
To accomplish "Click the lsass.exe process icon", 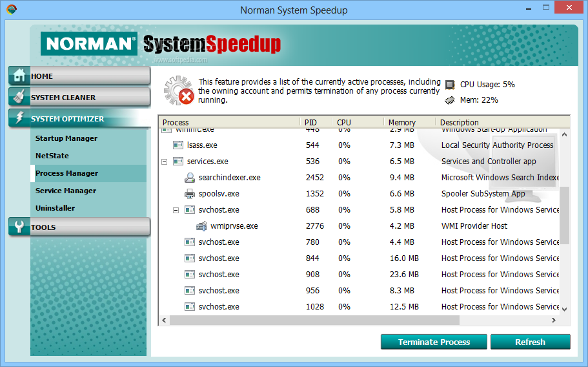I will [x=178, y=145].
